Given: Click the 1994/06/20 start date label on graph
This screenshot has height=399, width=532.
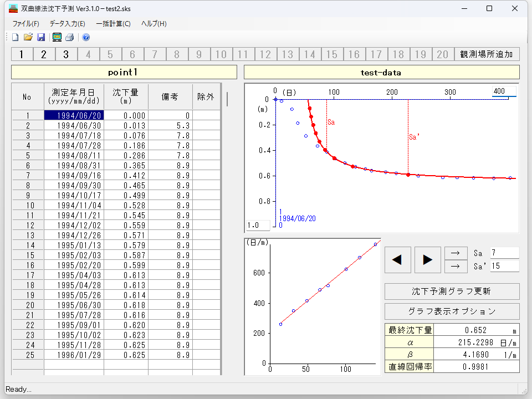Looking at the screenshot, I should (x=297, y=218).
